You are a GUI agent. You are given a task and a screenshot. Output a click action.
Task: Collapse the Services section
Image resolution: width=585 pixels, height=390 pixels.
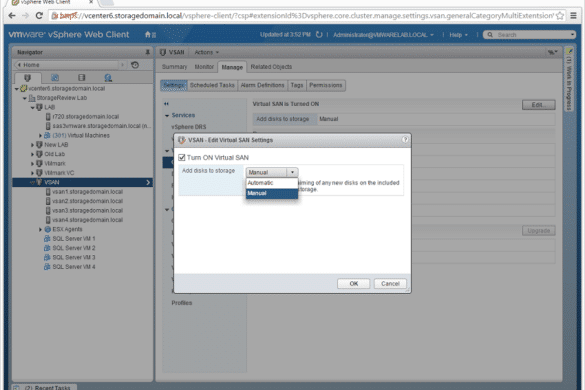(x=167, y=116)
